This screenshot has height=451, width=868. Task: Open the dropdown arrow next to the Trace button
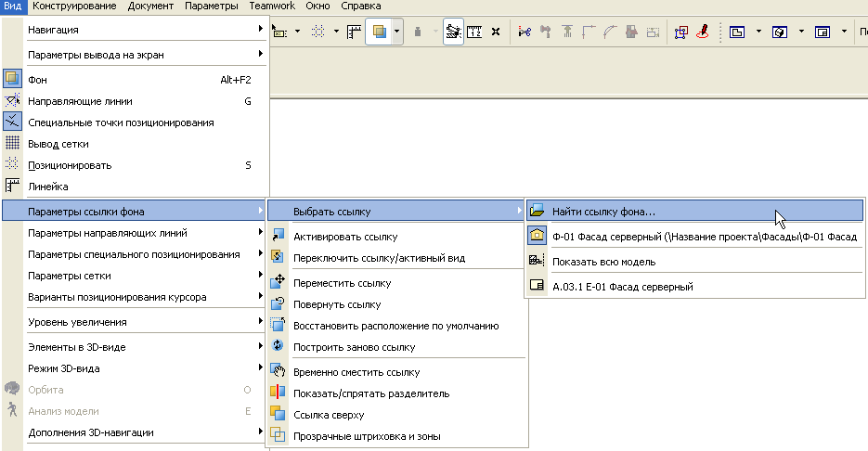[x=397, y=31]
